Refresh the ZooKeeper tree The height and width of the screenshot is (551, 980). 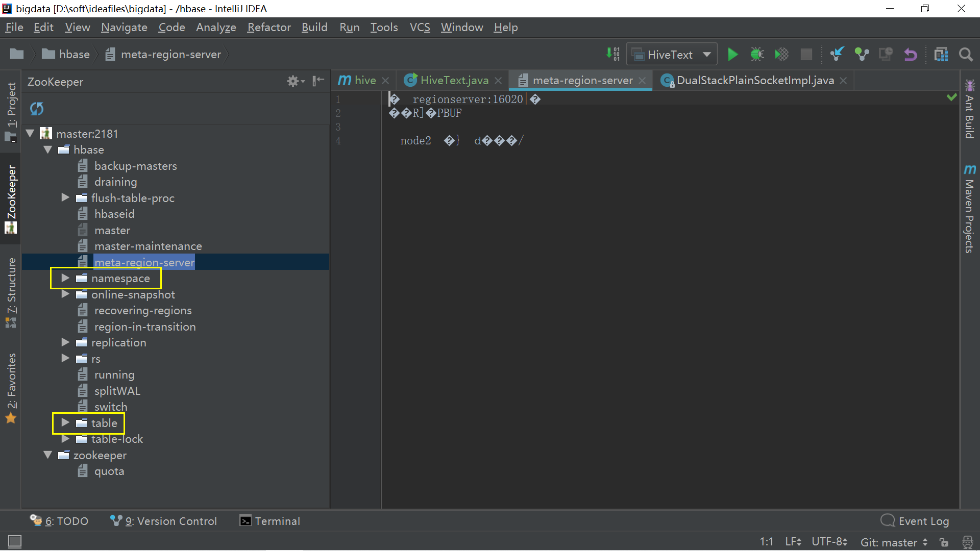click(37, 108)
